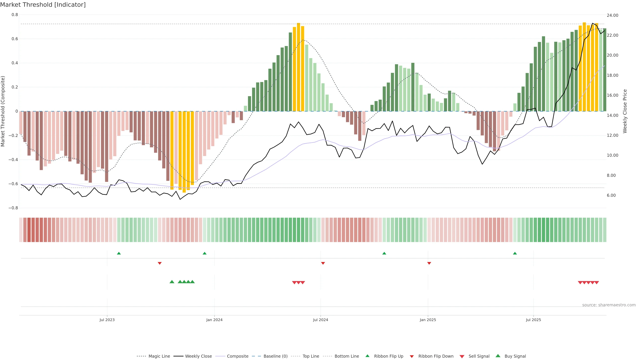Click the Ribbon Flip Up marker before Jul 2025
The height and width of the screenshot is (362, 644).
coord(515,253)
